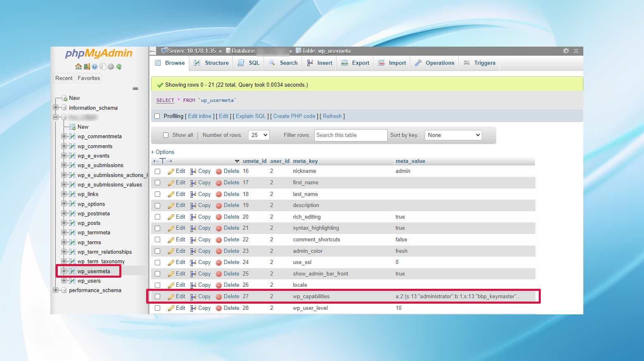The width and height of the screenshot is (644, 361).
Task: Expand the information_schema database node
Action: (56, 108)
